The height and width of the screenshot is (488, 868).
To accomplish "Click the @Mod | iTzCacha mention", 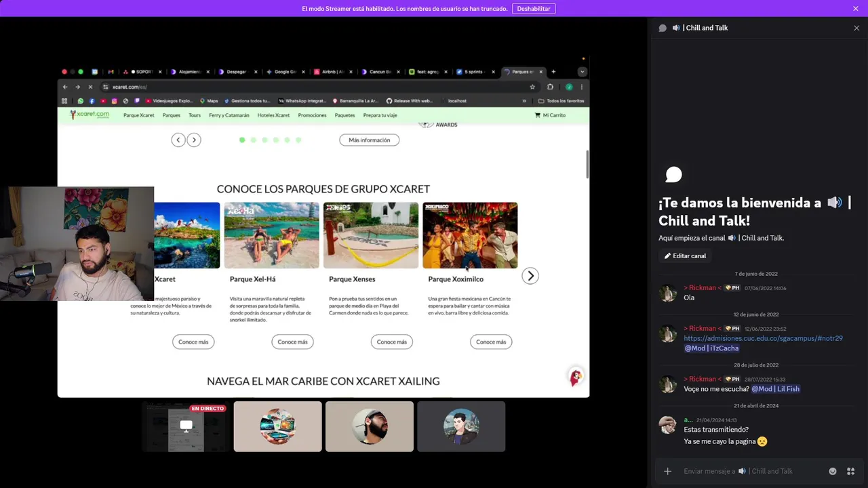I will [711, 348].
